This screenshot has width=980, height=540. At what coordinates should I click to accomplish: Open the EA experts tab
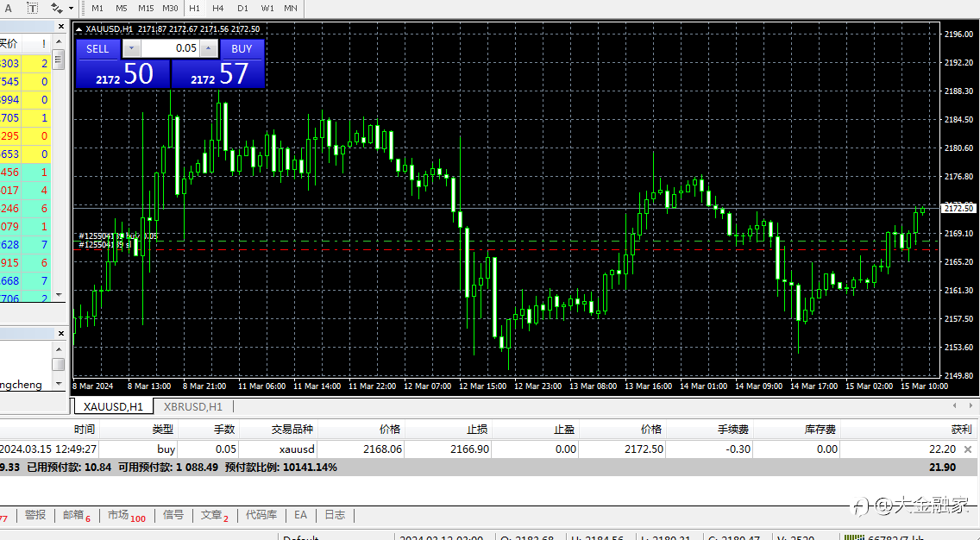300,515
